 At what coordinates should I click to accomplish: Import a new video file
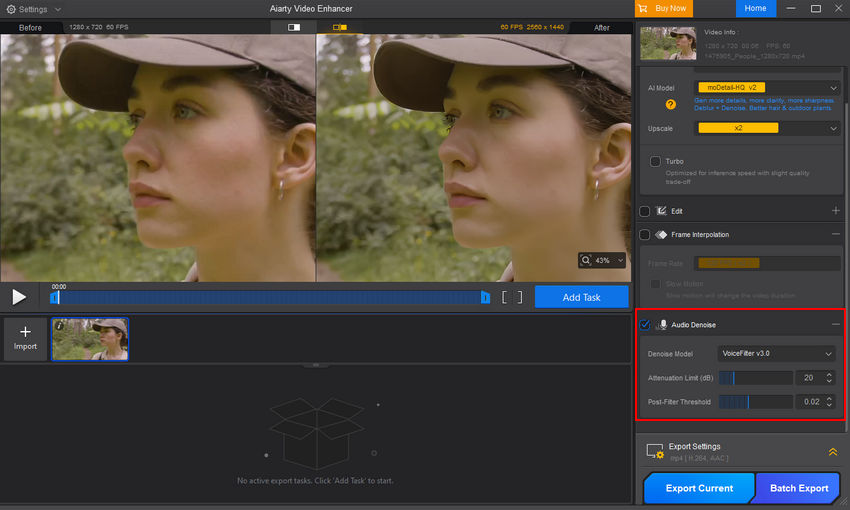pyautogui.click(x=25, y=338)
